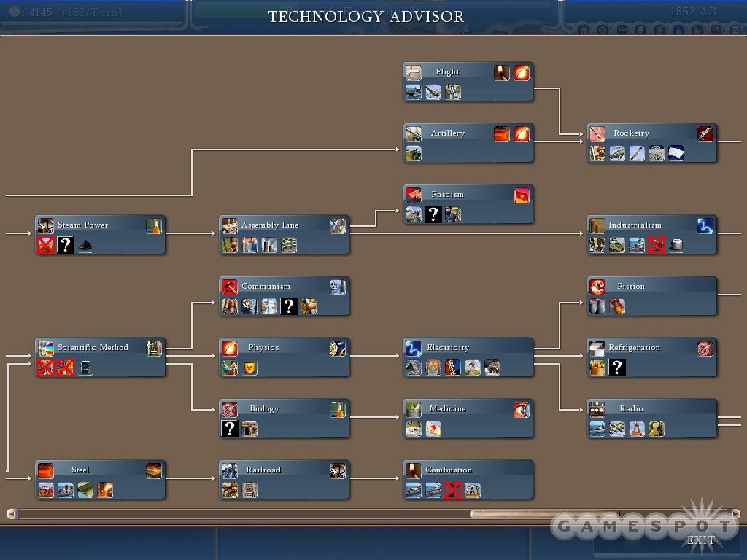Click the EXIT button
The height and width of the screenshot is (560, 747).
tap(701, 540)
